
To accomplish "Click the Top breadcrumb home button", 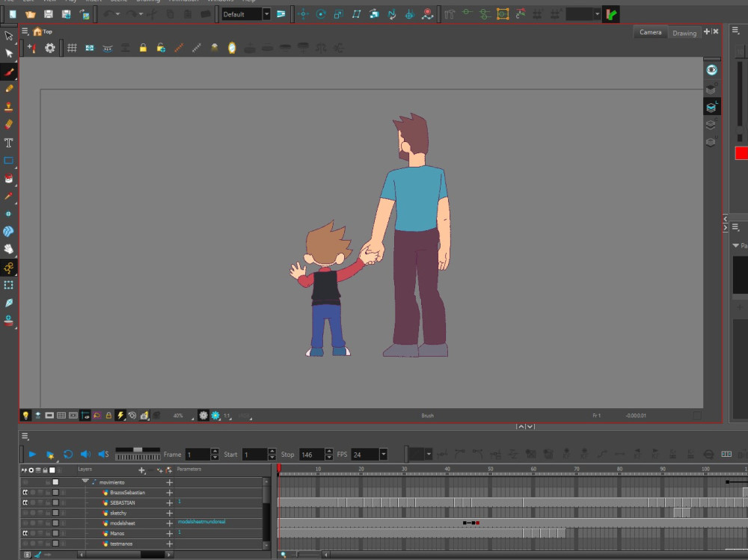I will (x=43, y=31).
